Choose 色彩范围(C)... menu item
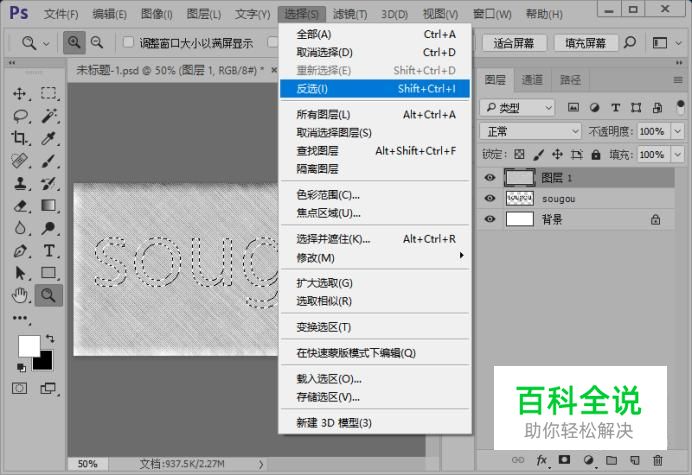The height and width of the screenshot is (475, 692). point(375,195)
